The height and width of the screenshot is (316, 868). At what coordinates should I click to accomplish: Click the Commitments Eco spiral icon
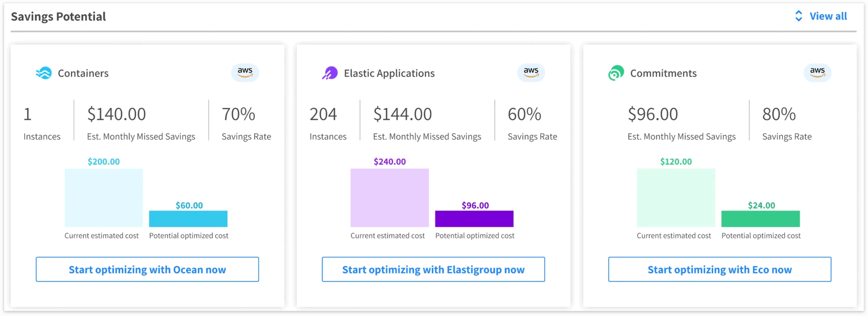point(616,73)
